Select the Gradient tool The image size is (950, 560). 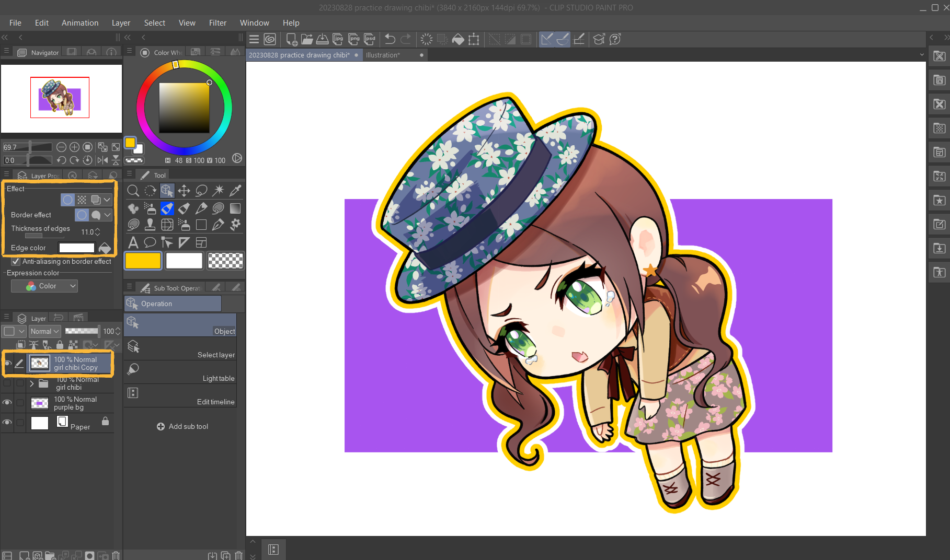(x=235, y=208)
